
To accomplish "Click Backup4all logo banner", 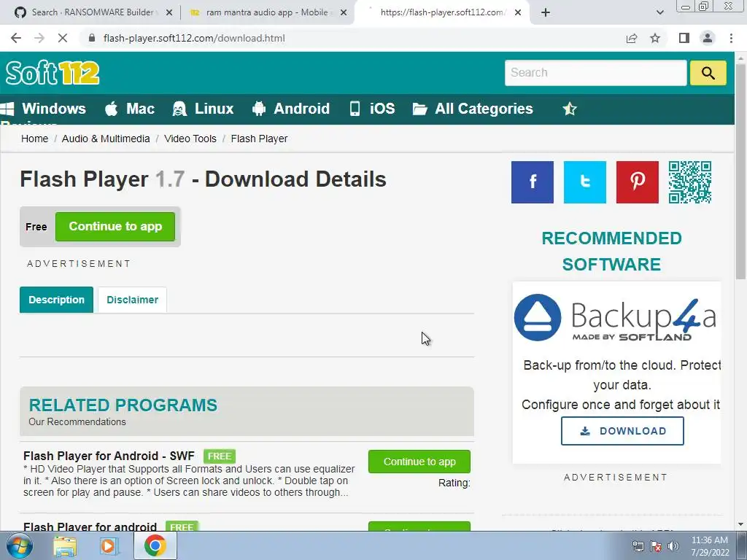I will click(x=616, y=318).
